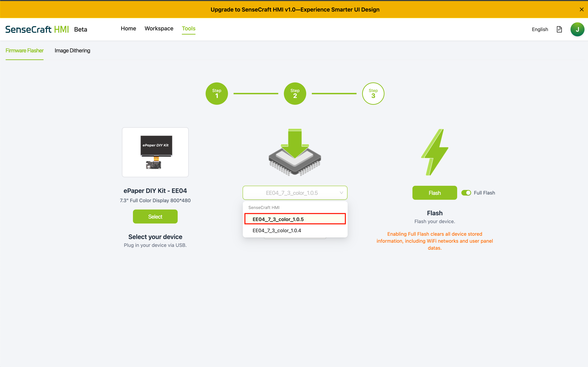Click the Step 1 circle
Image resolution: width=588 pixels, height=367 pixels.
[217, 93]
